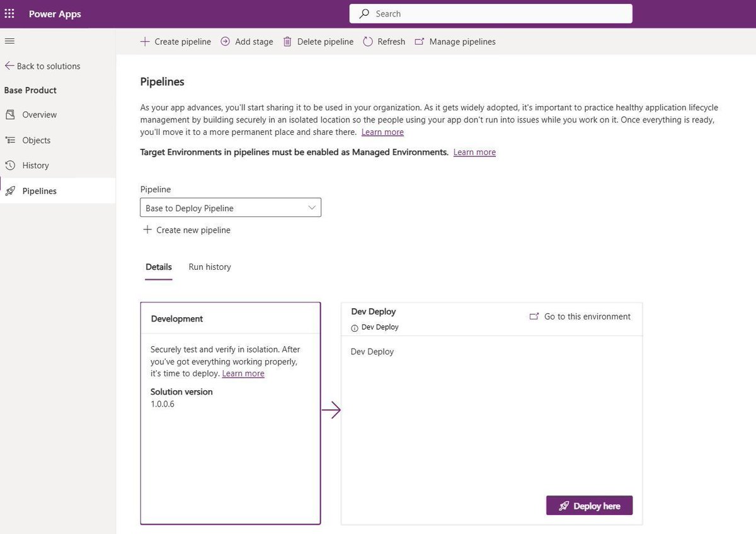Click the Refresh command label
This screenshot has height=534, width=756.
point(391,42)
